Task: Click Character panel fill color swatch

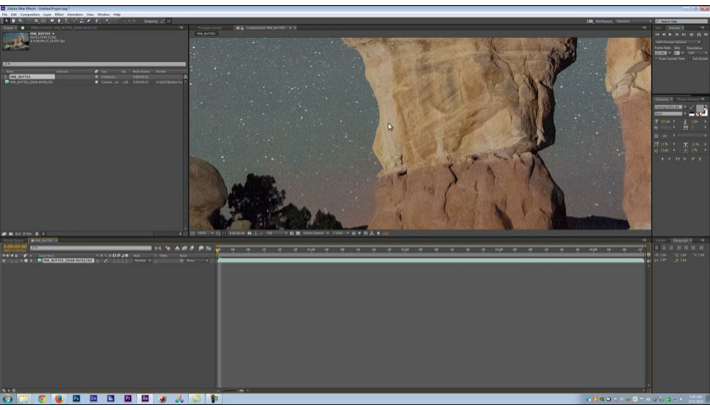Action: click(x=700, y=108)
